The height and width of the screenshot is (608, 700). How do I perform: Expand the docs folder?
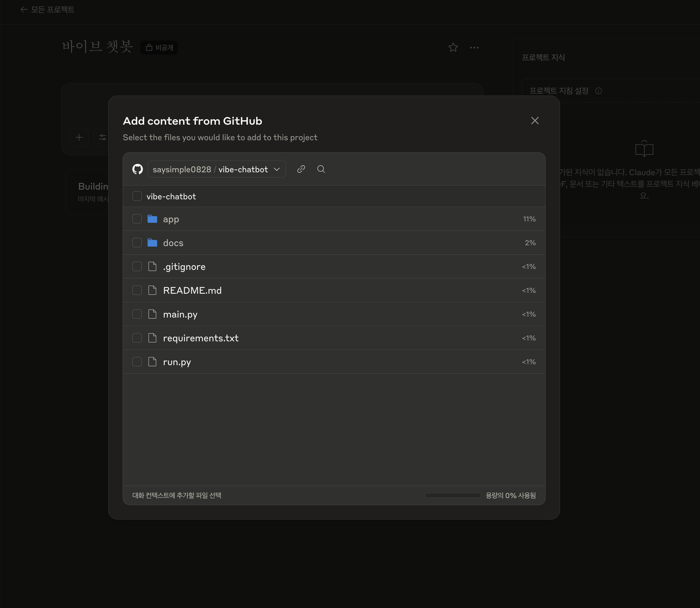tap(173, 243)
